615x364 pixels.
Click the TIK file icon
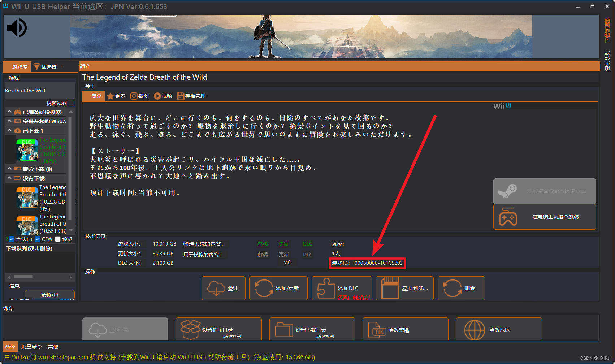377,330
